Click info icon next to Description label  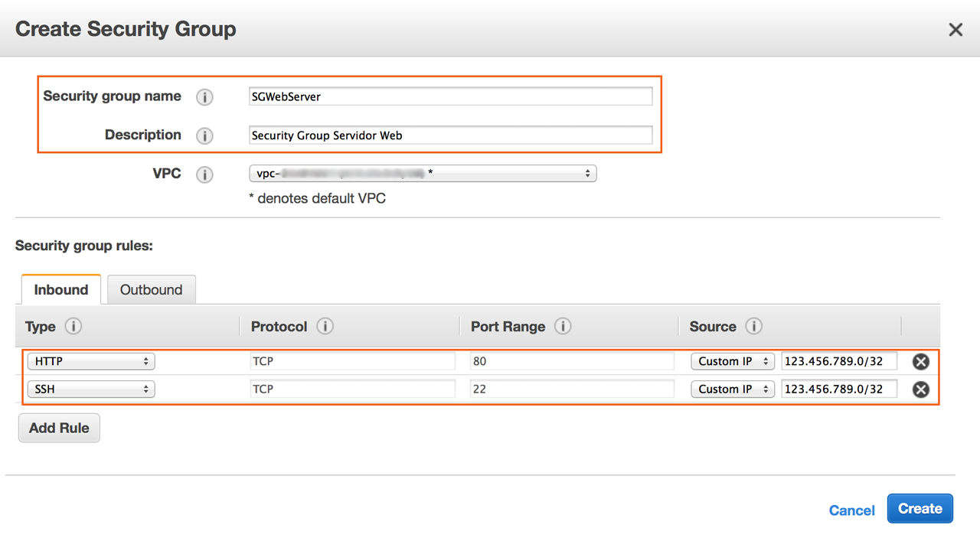point(204,136)
